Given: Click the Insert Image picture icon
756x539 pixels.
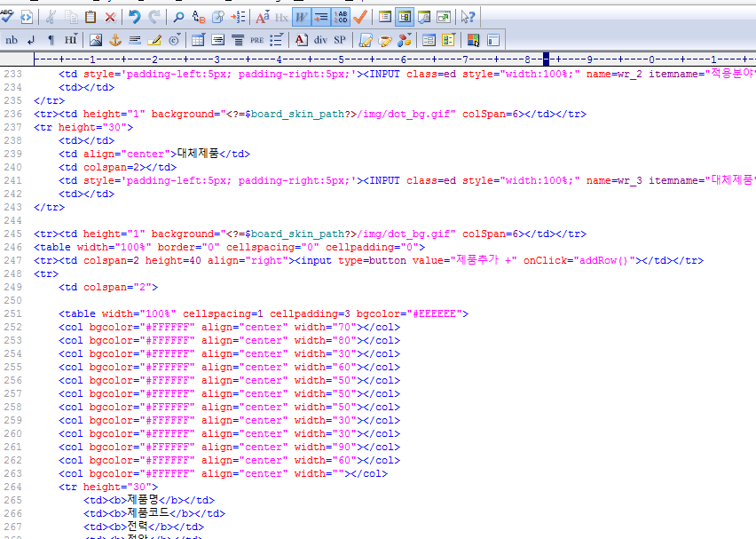Looking at the screenshot, I should 96,40.
